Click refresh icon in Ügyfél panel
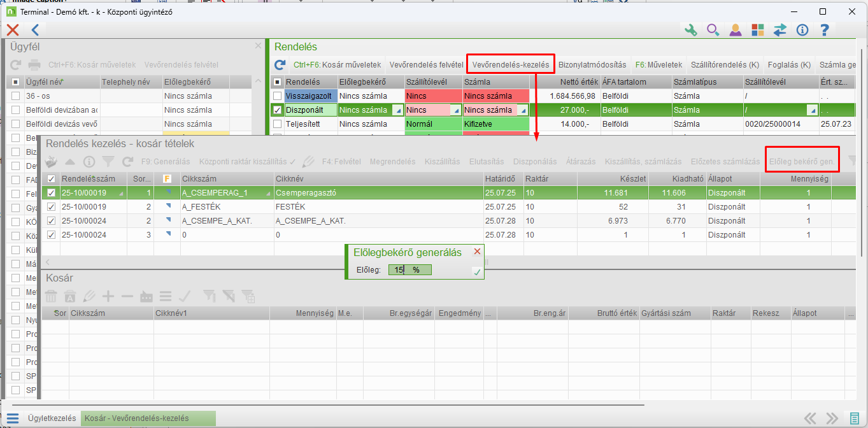868x428 pixels. coord(16,65)
